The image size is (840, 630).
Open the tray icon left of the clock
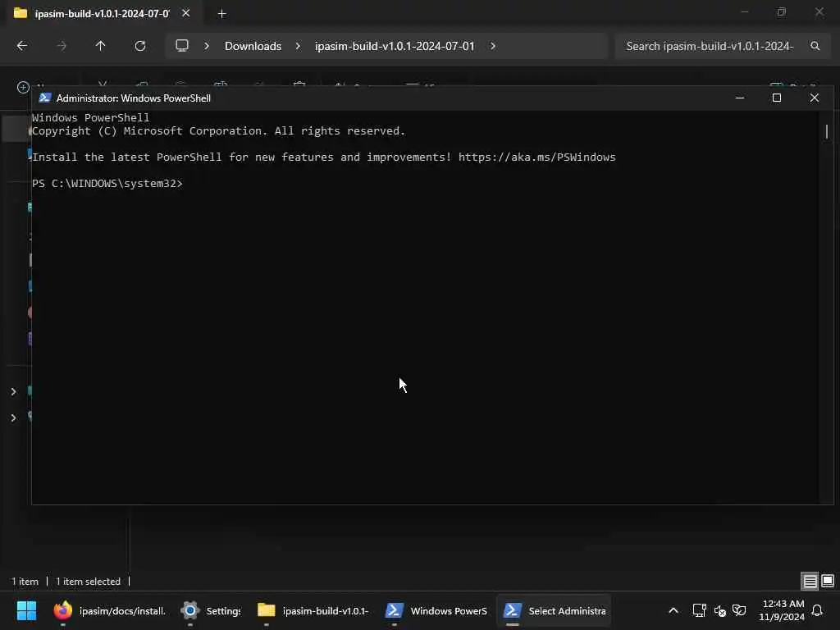coord(739,610)
